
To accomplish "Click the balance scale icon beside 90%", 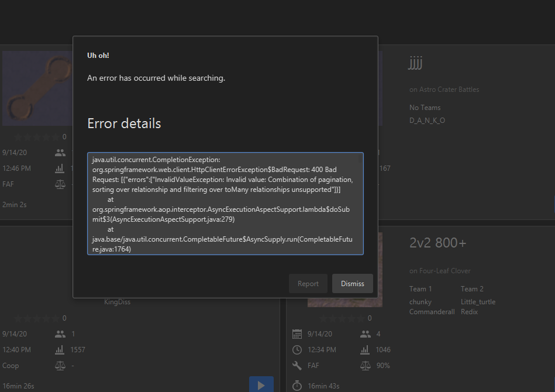I will coord(366,366).
